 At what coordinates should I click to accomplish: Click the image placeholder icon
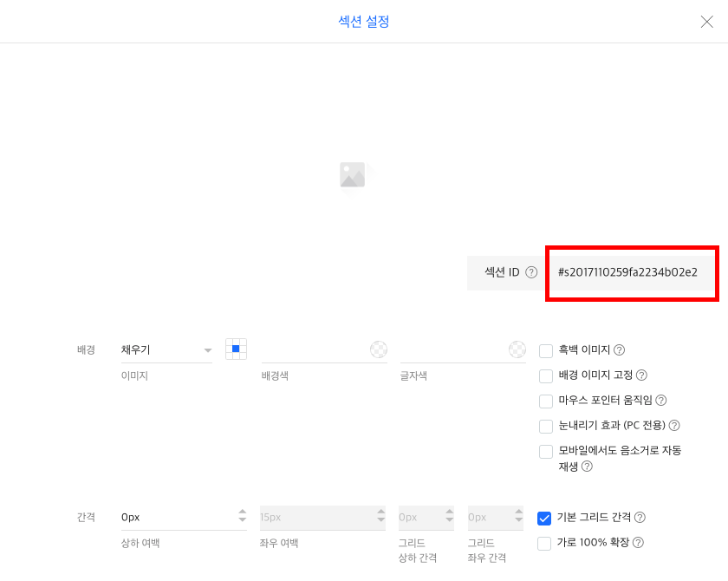[354, 175]
